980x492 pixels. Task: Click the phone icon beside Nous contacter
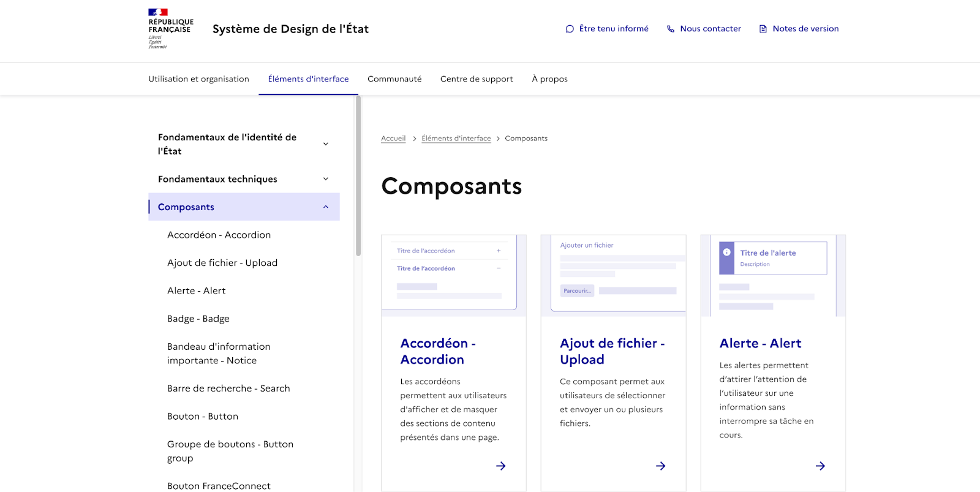tap(671, 29)
